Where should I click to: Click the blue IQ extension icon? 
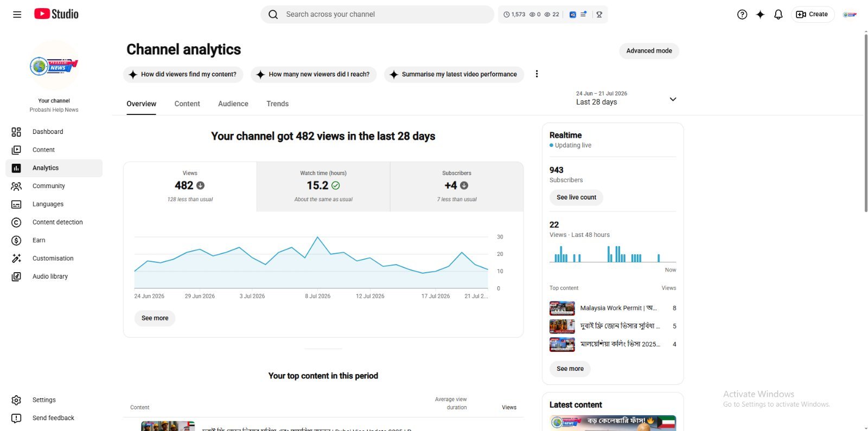tap(572, 15)
